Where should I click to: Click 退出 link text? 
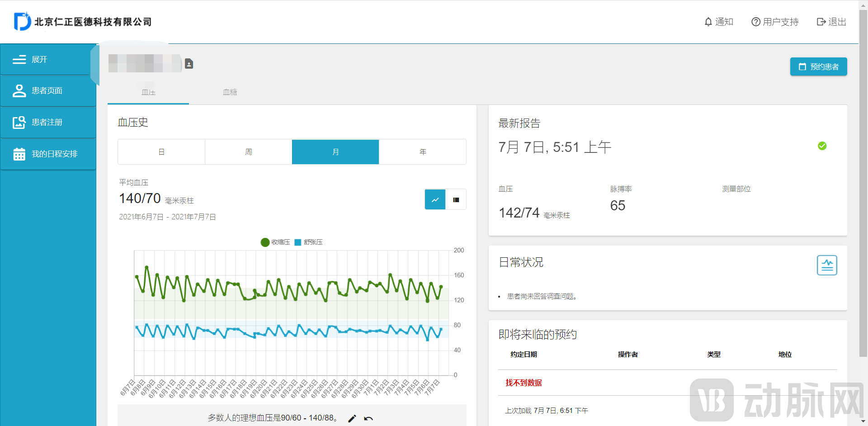click(x=837, y=22)
